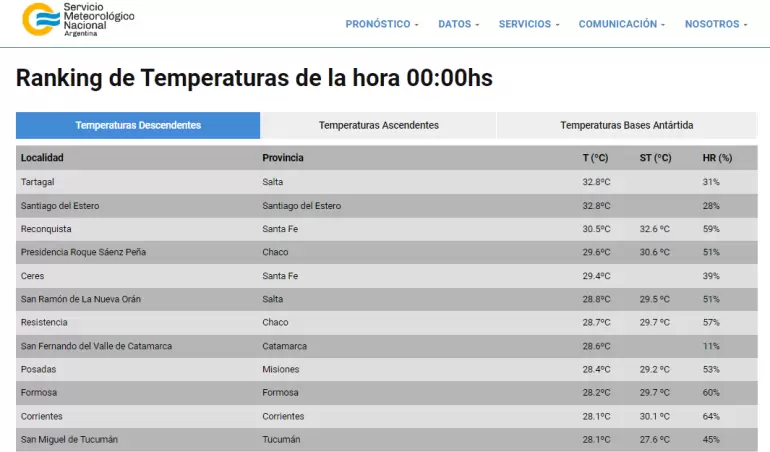
Task: Click Tartagal's 32.8°C temperature value
Action: click(596, 182)
